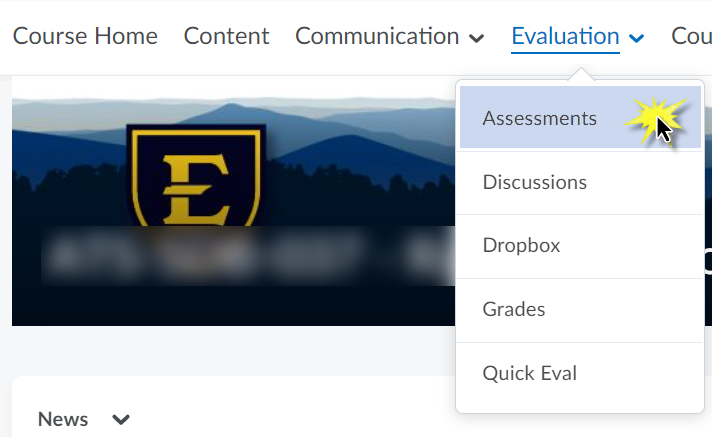
Task: Click the chevron arrow beside Communication
Action: [476, 38]
